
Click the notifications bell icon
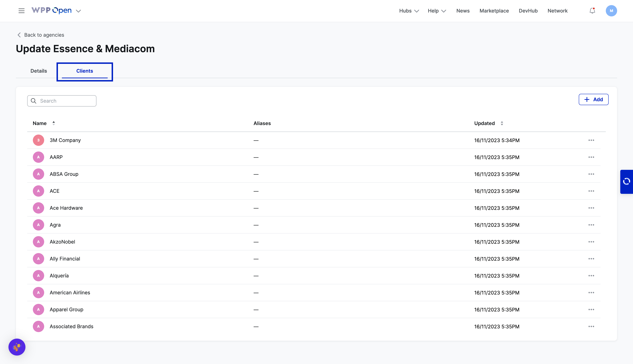(x=592, y=11)
